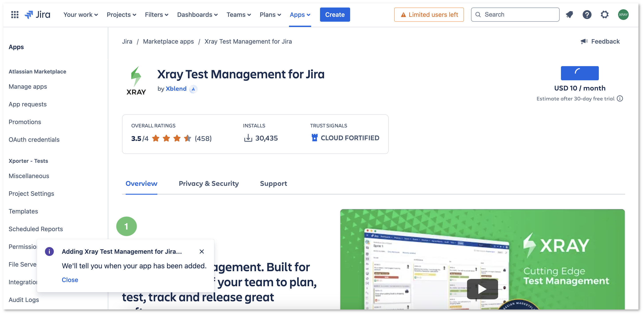The width and height of the screenshot is (644, 315).
Task: Click the warning icon in Limited users left
Action: 403,15
